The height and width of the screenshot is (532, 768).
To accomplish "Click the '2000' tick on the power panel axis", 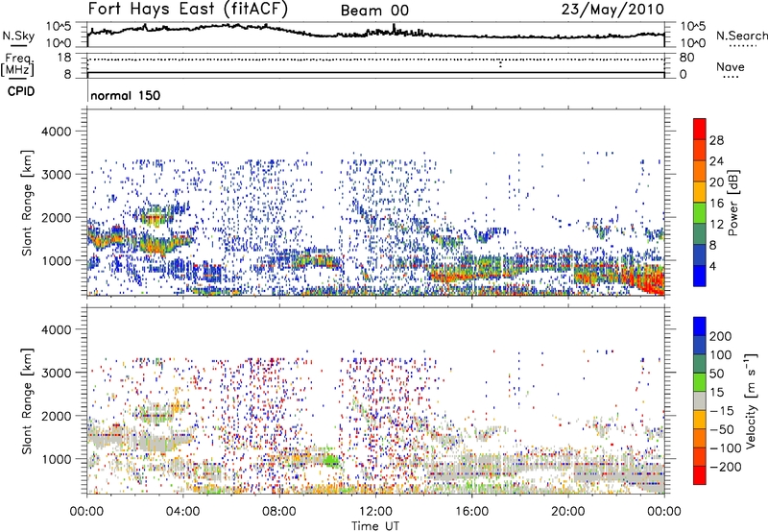I will [56, 217].
